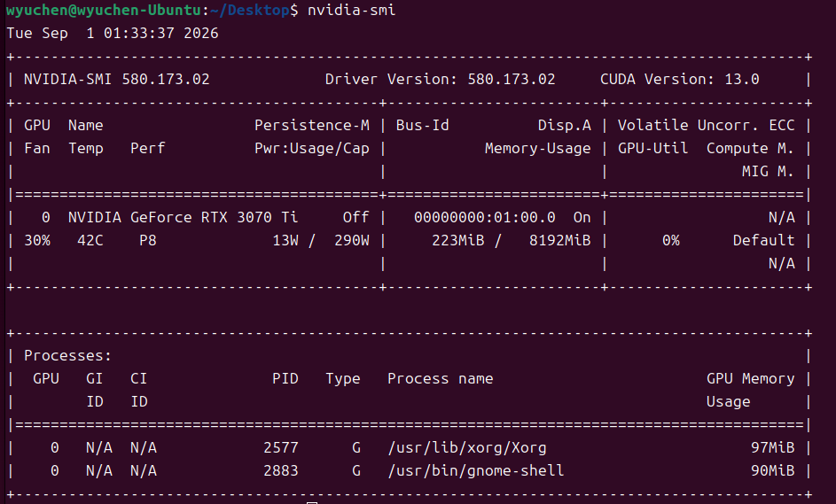Click the Default compute mode value
This screenshot has height=504, width=836.
click(763, 241)
